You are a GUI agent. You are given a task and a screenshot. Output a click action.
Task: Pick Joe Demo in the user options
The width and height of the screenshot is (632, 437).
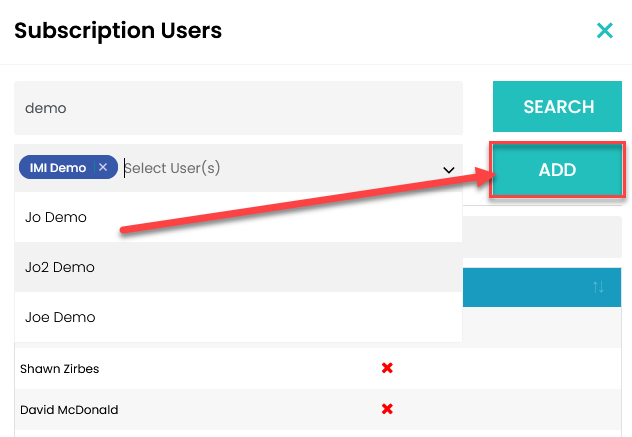coord(60,317)
